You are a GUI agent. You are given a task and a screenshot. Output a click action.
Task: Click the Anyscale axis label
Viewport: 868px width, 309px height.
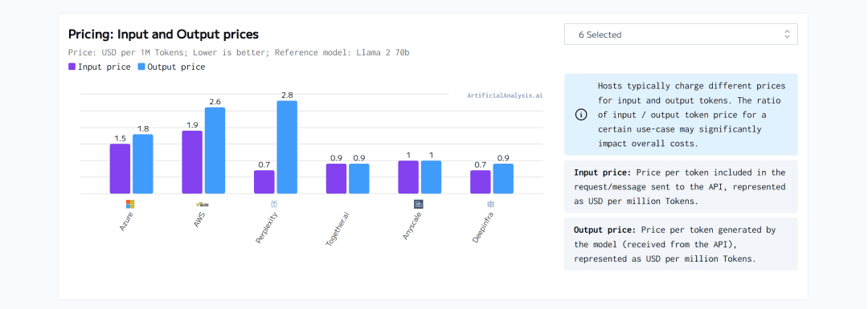pyautogui.click(x=413, y=226)
